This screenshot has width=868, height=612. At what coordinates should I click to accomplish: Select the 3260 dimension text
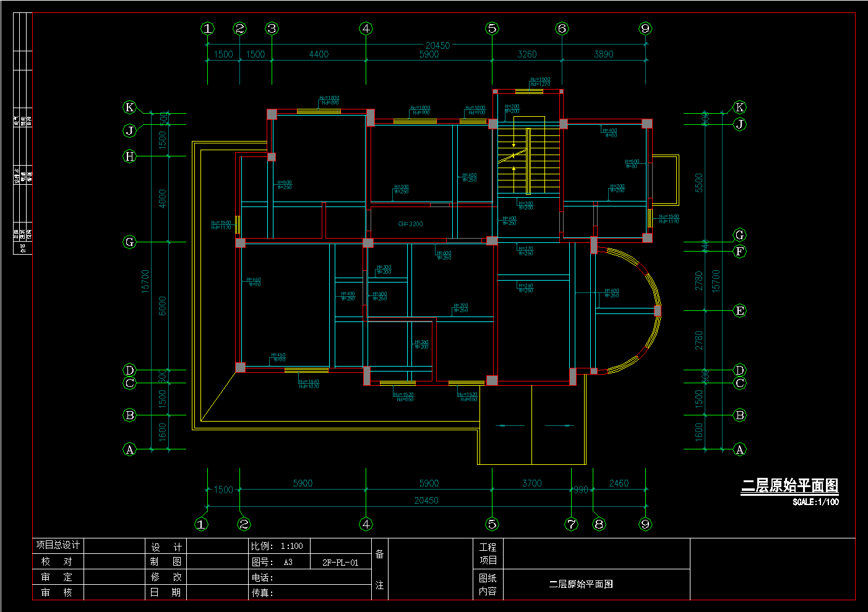526,54
